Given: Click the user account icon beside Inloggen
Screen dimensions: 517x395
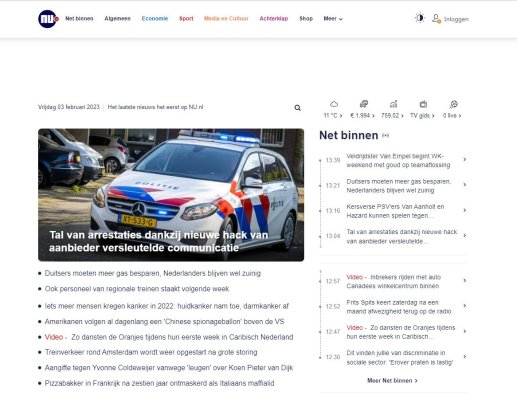Looking at the screenshot, I should [436, 19].
